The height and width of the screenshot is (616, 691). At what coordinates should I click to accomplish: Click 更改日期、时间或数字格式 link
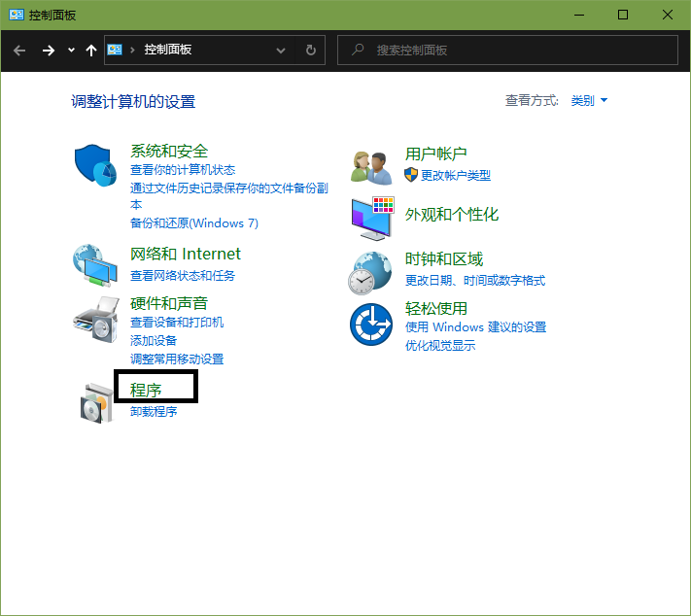[475, 280]
